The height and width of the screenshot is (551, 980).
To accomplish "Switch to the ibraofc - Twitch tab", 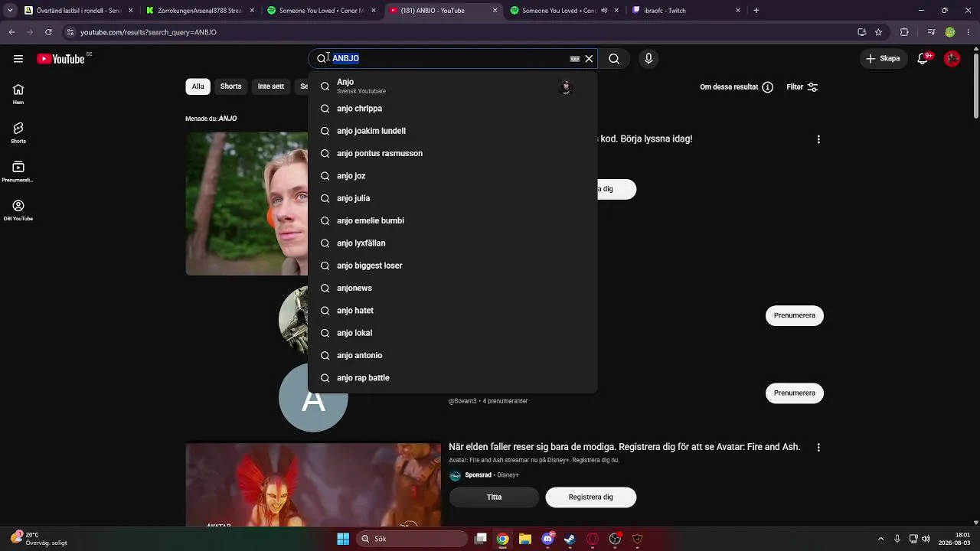I will point(686,11).
